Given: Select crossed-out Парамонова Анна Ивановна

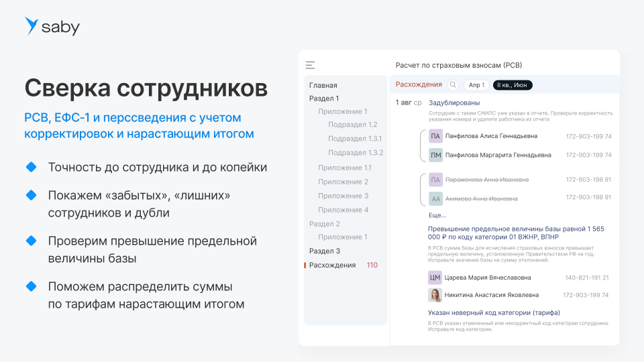Looking at the screenshot, I should [487, 180].
